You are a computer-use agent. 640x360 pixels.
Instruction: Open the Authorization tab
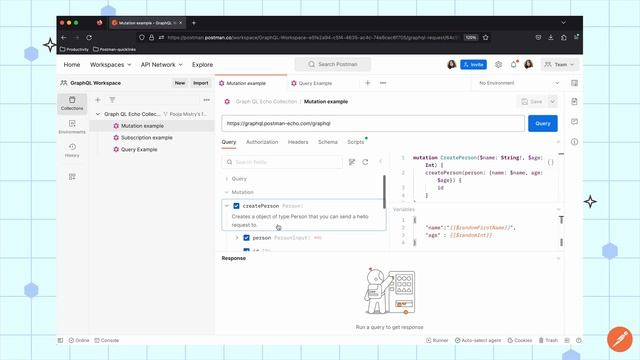(x=262, y=142)
